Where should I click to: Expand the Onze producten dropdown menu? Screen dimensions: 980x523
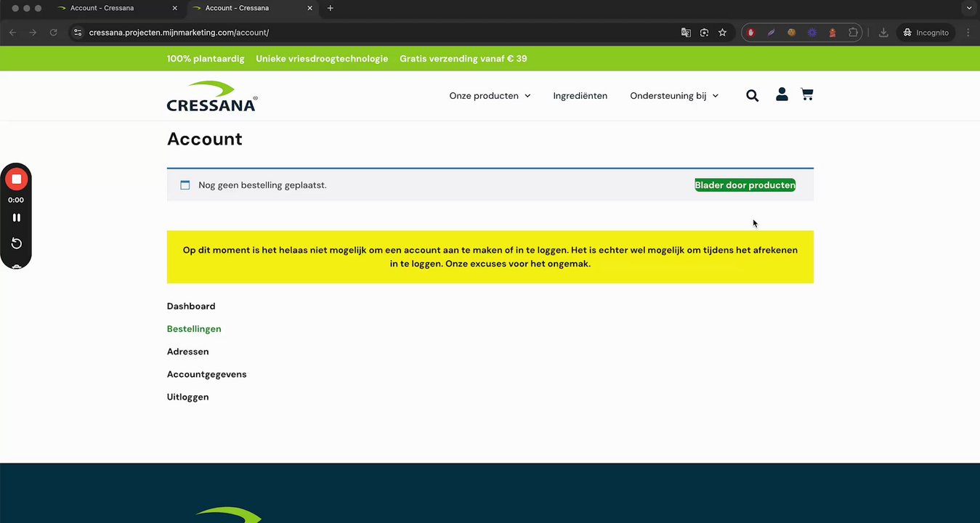490,96
